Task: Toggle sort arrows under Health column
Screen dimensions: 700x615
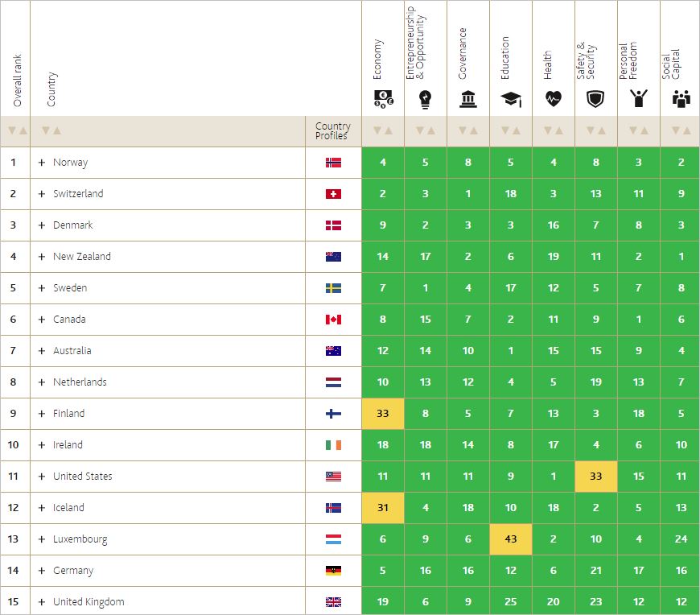Action: [x=554, y=130]
